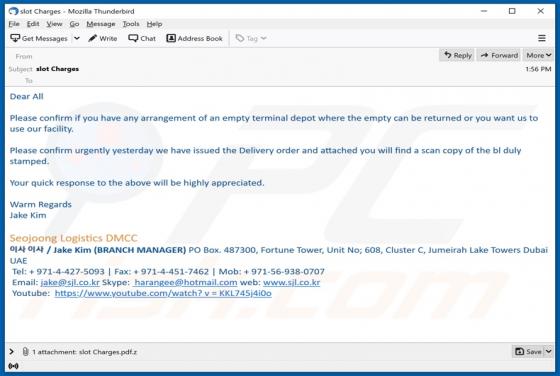Forward the slot Charges email
The height and width of the screenshot is (376, 560).
coord(499,55)
